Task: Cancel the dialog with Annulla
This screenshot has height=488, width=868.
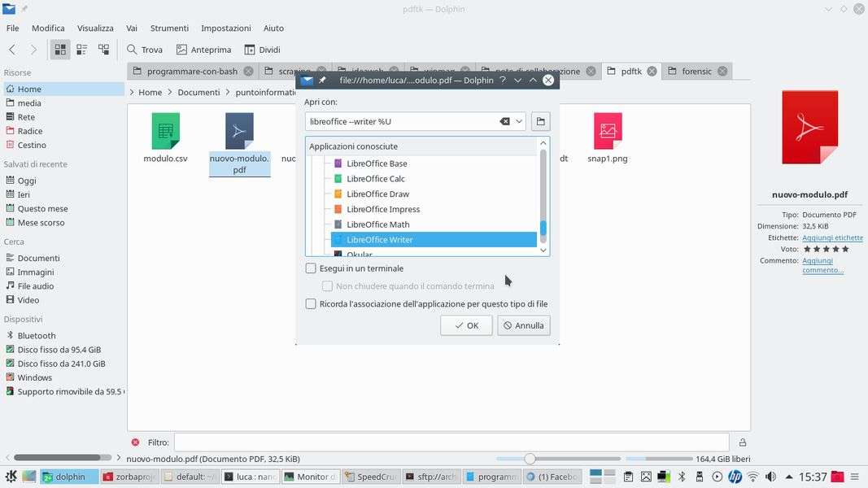Action: [x=524, y=325]
